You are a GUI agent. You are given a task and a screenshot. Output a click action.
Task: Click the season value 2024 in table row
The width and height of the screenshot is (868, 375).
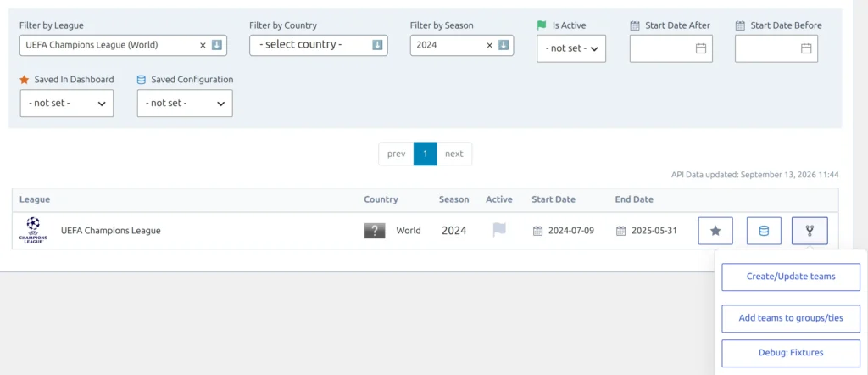coord(454,231)
